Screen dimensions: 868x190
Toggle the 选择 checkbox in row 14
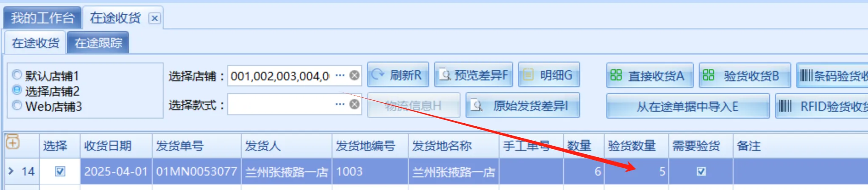(x=60, y=171)
